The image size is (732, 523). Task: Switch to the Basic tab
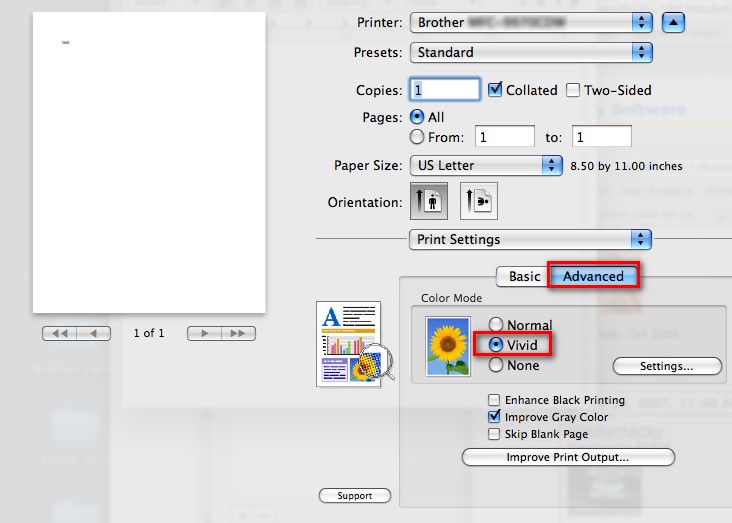click(x=524, y=276)
